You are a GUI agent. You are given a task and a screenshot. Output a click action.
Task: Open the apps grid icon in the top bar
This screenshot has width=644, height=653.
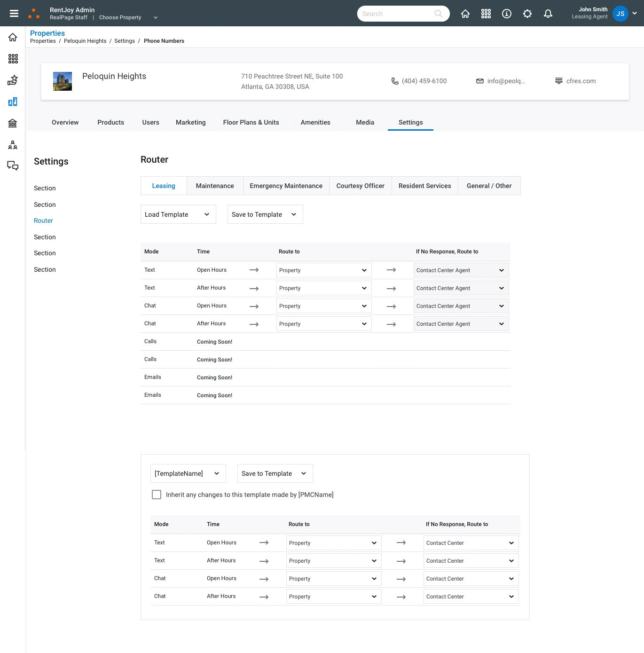[486, 14]
